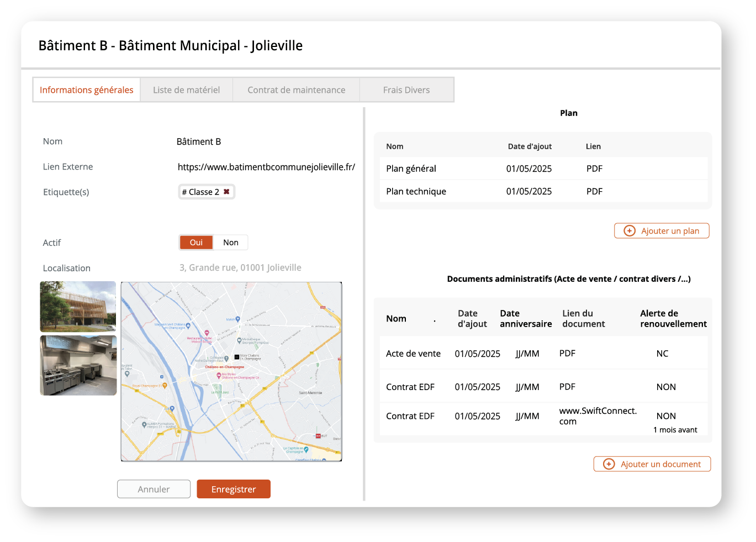The height and width of the screenshot is (542, 756).
Task: Remove the Classe 2 tag with the x icon
Action: tap(226, 192)
